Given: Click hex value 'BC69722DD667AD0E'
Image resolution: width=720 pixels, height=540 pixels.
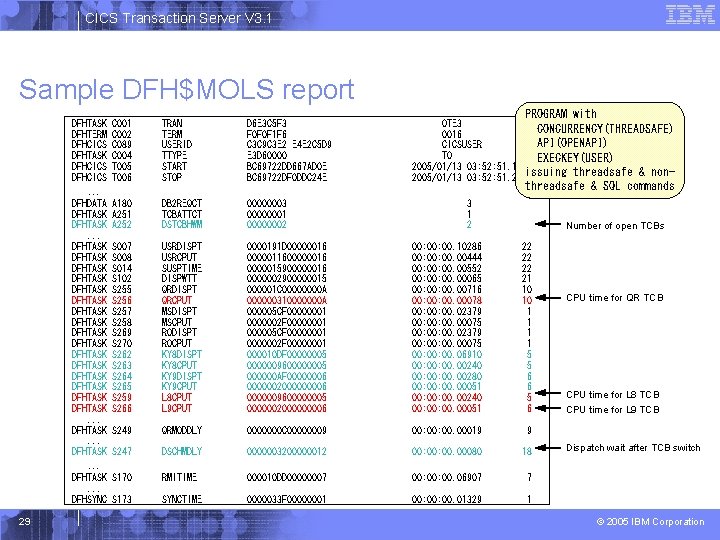Looking at the screenshot, I should click(x=287, y=166).
